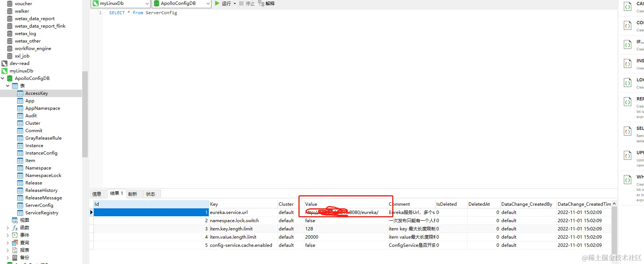This screenshot has height=264, width=644.
Task: Click the myLinuxDb connection icon in tree
Action: click(4, 71)
